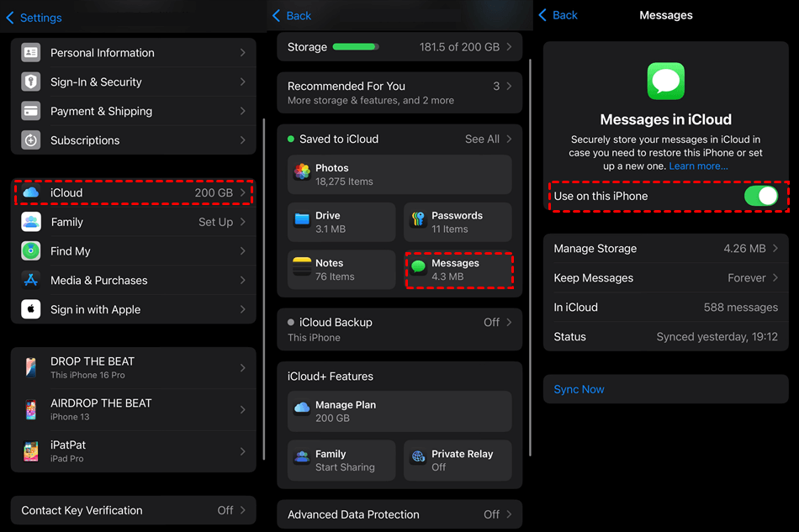This screenshot has height=532, width=799.
Task: Tap the Drive folder icon
Action: coord(302,219)
